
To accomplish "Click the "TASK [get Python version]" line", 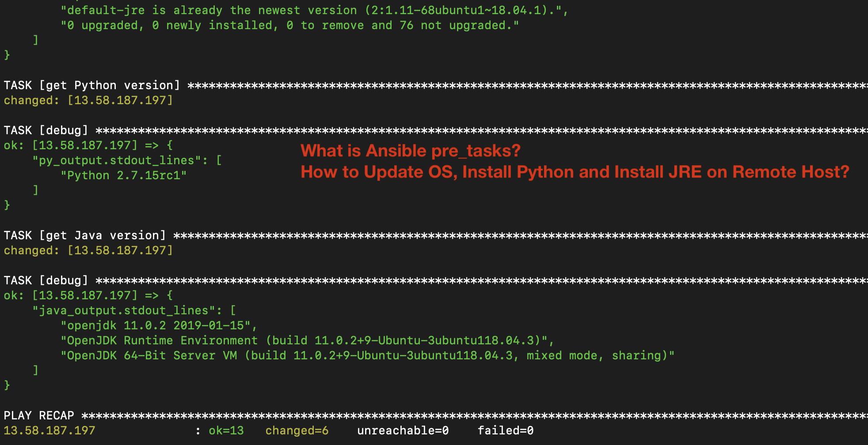I will [x=92, y=85].
